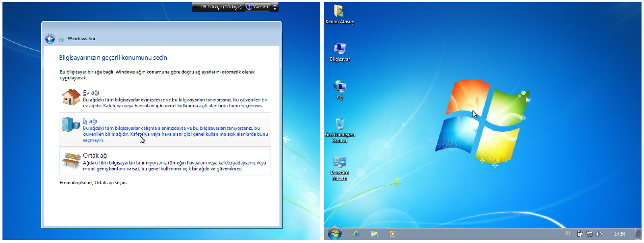644x243 pixels.
Task: Open the volume speaker tray icon
Action: 599,234
